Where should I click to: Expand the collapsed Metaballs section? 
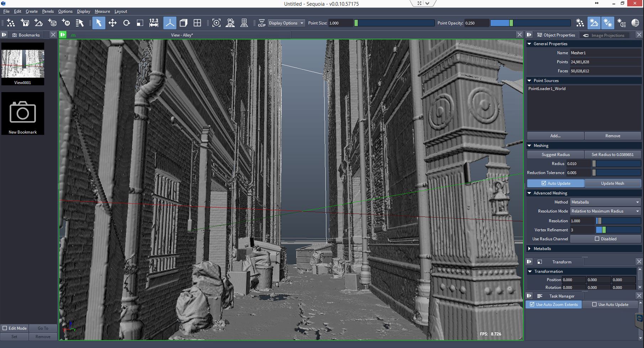(x=530, y=249)
